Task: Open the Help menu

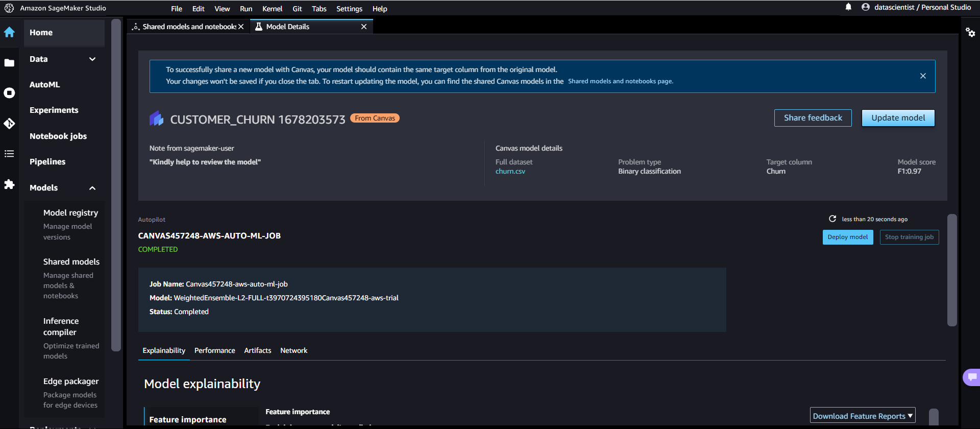Action: tap(380, 9)
